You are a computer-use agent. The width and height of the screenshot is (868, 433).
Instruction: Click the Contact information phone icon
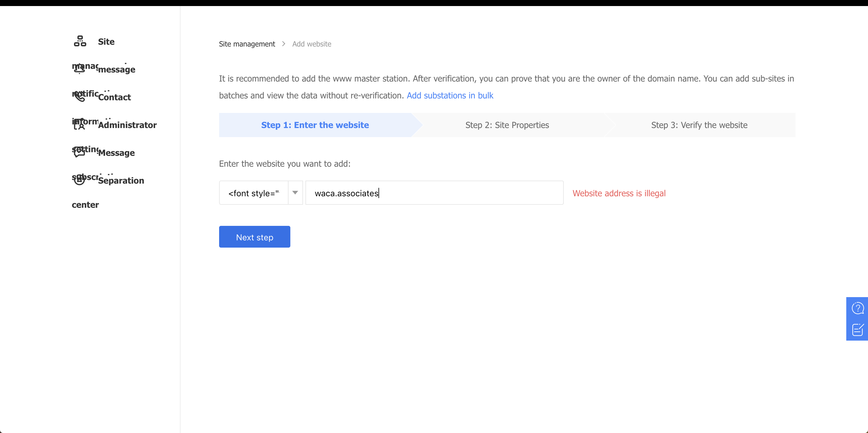pyautogui.click(x=79, y=96)
